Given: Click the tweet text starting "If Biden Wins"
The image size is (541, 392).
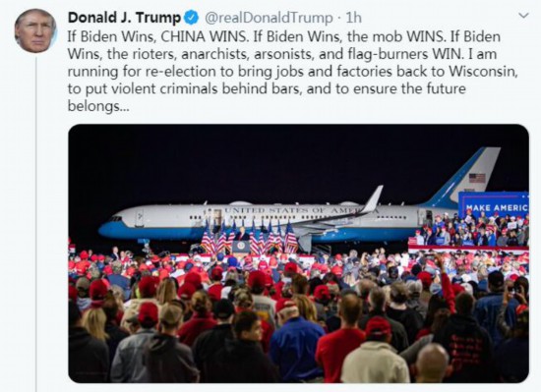Looking at the screenshot, I should [292, 72].
